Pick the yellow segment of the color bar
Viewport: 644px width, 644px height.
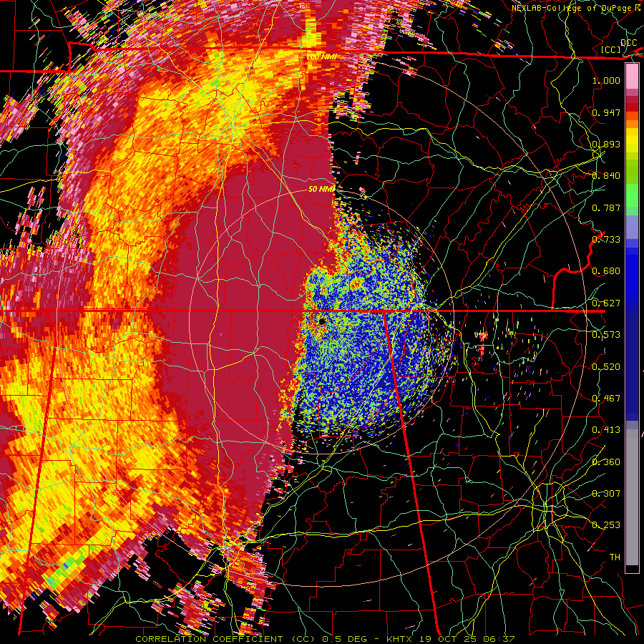(x=632, y=140)
